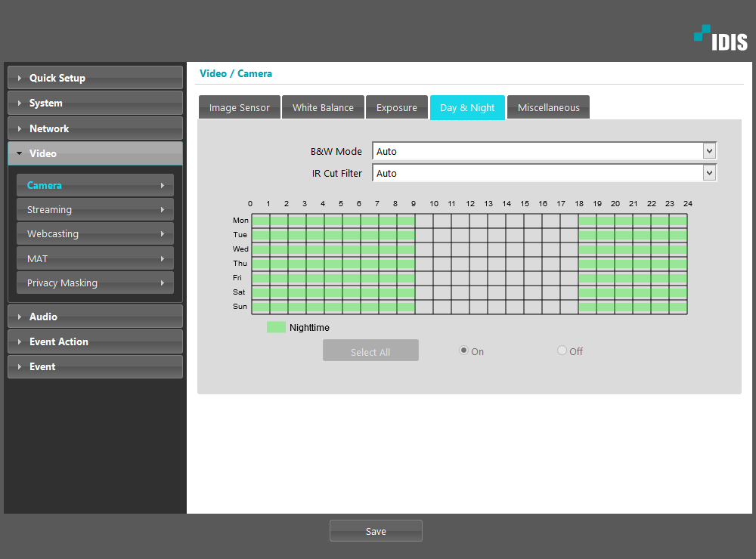
Task: Collapse the Video menu section
Action: click(94, 153)
